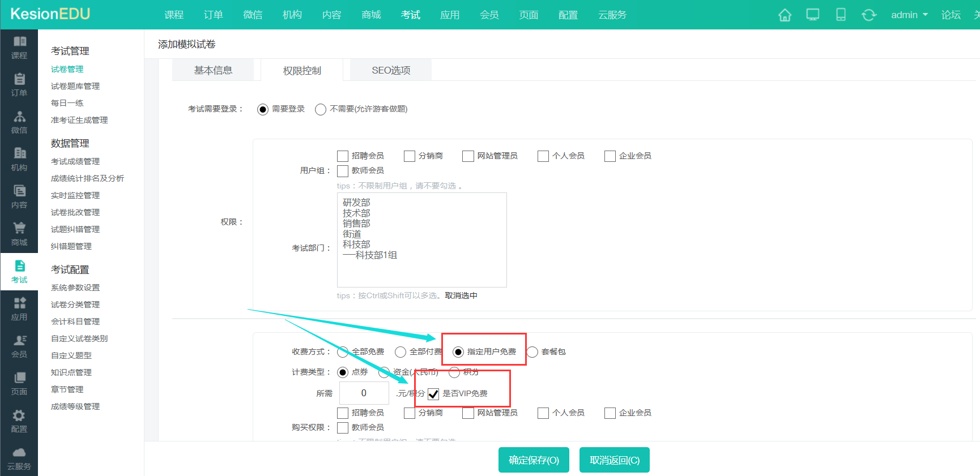This screenshot has height=476, width=980.
Task: Open 微信 sidebar icon
Action: 19,122
